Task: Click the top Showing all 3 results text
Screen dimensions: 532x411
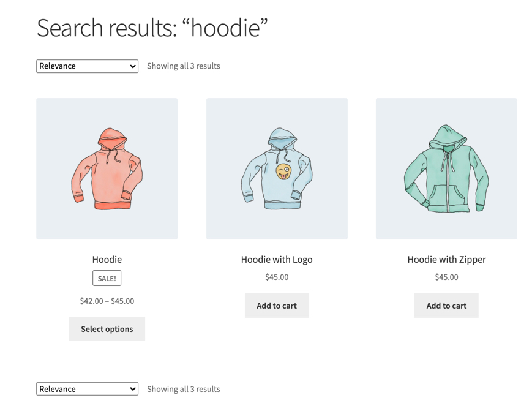Action: (184, 66)
